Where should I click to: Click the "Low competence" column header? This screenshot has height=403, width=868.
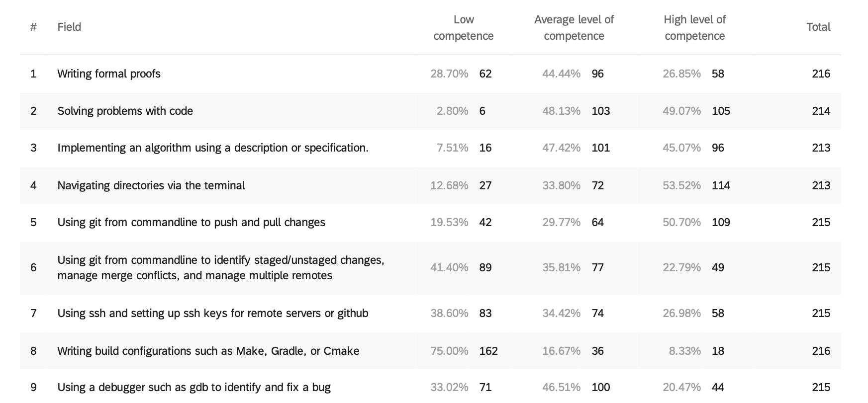pos(463,28)
